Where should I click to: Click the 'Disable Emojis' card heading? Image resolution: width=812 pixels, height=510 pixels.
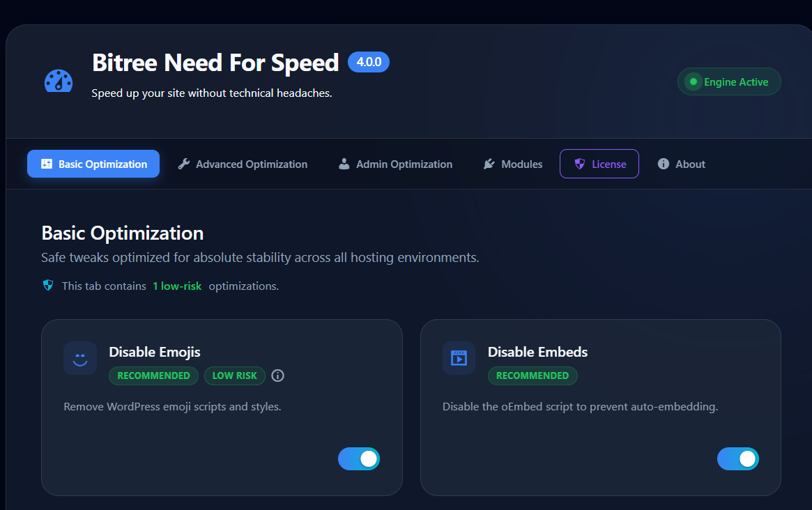[155, 352]
